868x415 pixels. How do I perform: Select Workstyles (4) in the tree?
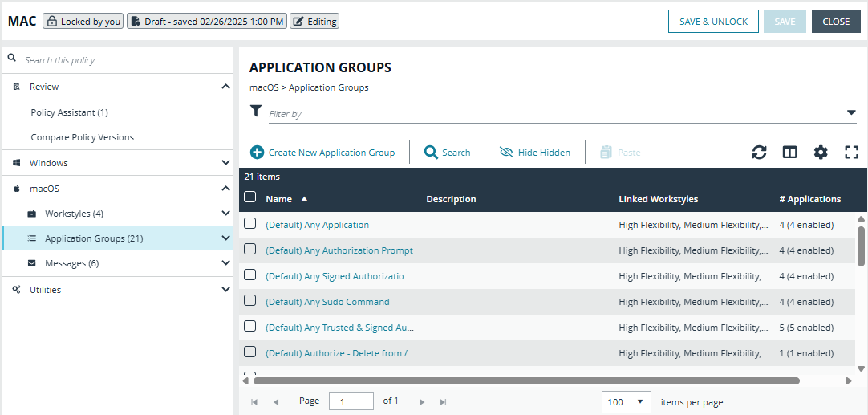pos(74,214)
